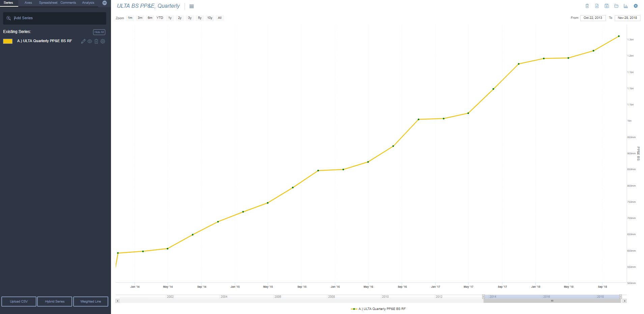The width and height of the screenshot is (644, 314).
Task: Set zoom to YTD
Action: (160, 18)
